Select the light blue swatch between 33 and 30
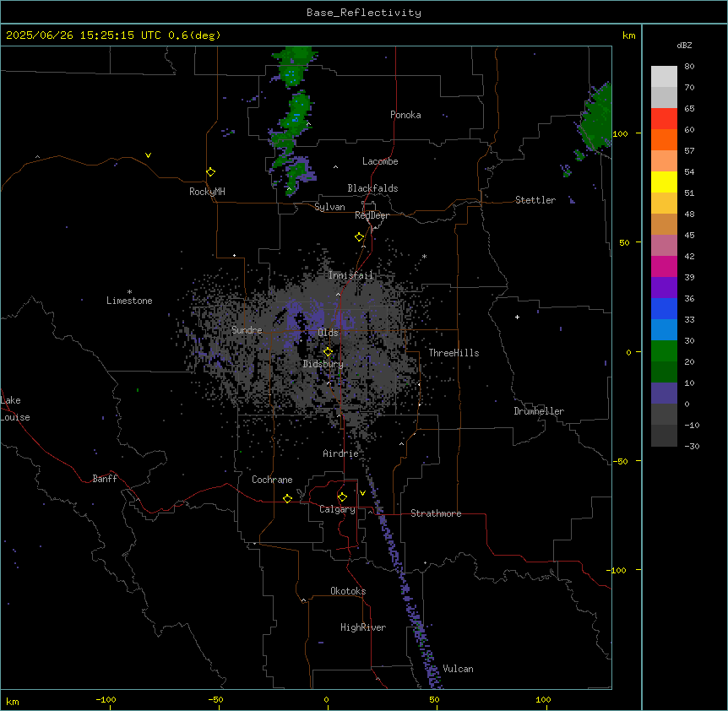This screenshot has width=728, height=711. tap(664, 330)
